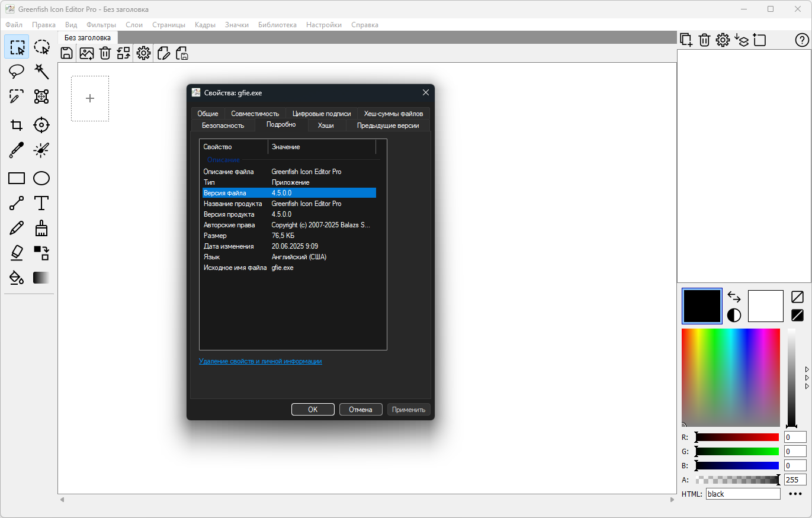Open the Хеш-суммы файлов tab

coord(394,114)
